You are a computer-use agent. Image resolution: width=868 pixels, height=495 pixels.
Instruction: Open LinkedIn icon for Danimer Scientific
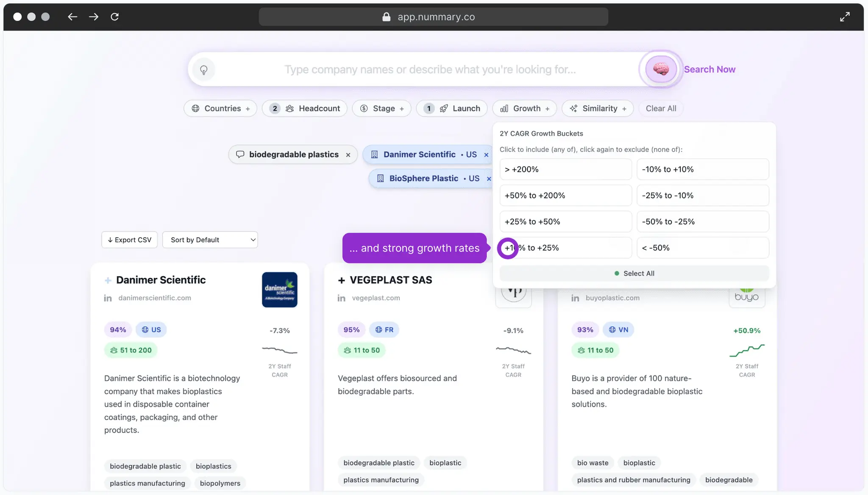108,298
